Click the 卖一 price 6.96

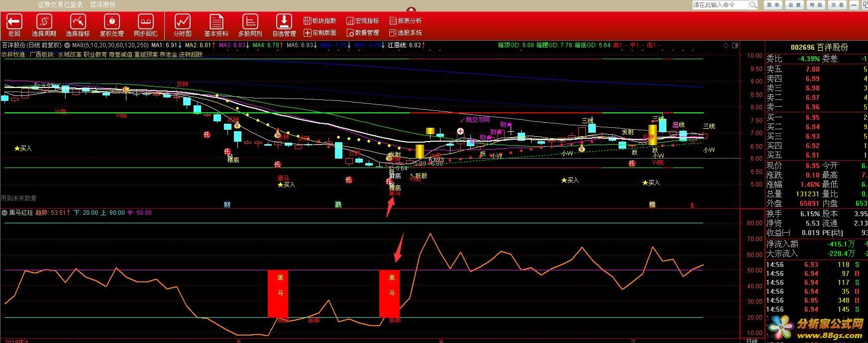tap(812, 107)
